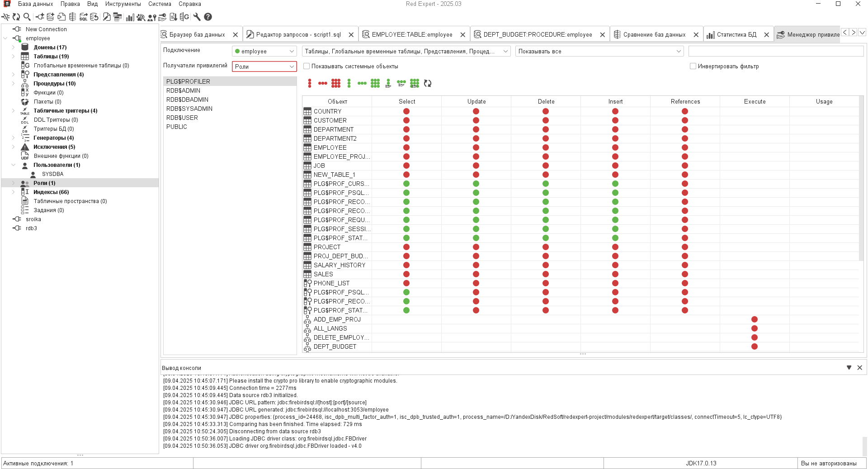868x469 pixels.
Task: Click the magnifier search icon in main toolbar
Action: 27,17
